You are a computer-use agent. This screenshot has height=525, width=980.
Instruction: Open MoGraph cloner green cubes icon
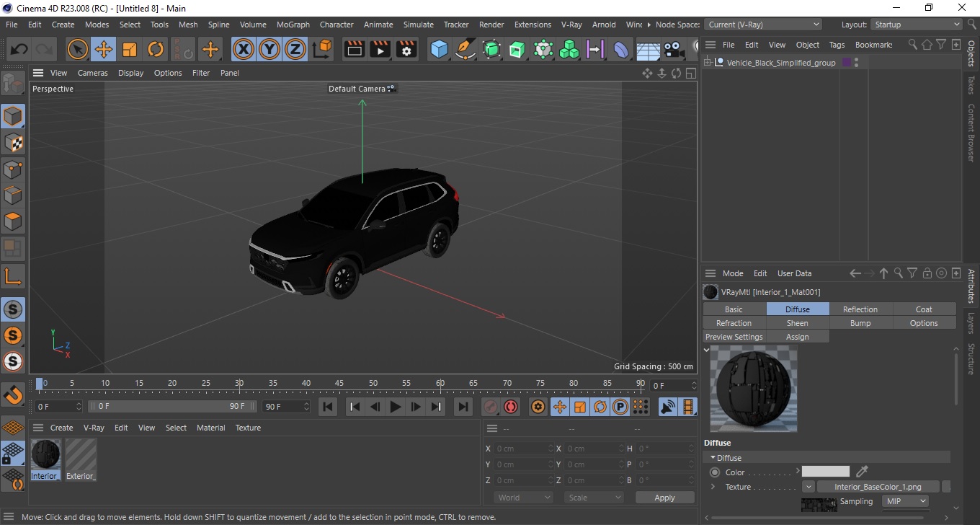569,50
